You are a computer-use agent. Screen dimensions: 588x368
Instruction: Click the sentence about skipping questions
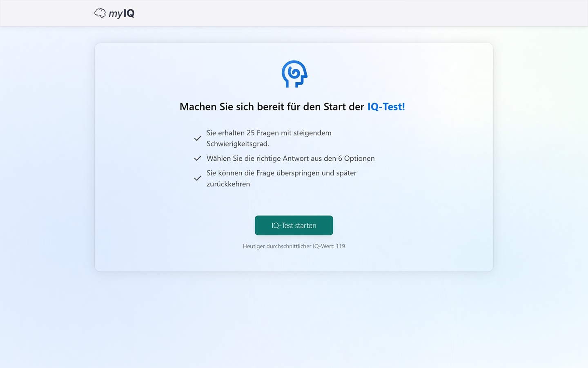point(281,178)
